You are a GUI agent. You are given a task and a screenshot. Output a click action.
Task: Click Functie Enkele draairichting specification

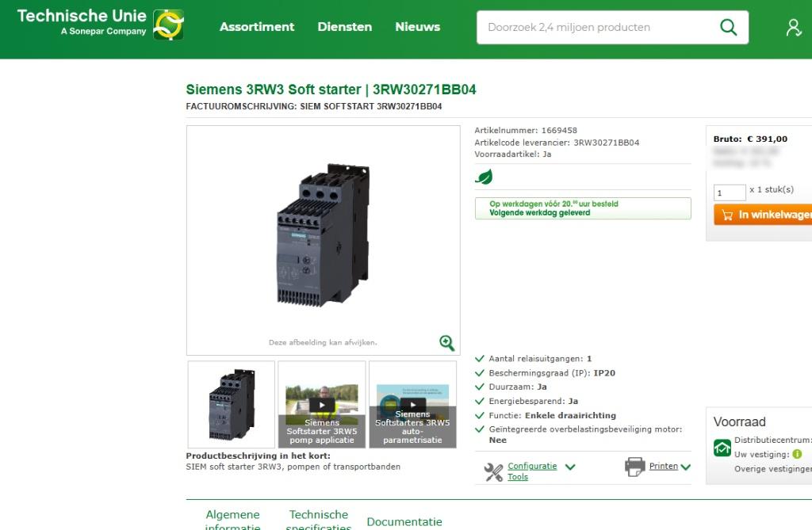tap(552, 415)
